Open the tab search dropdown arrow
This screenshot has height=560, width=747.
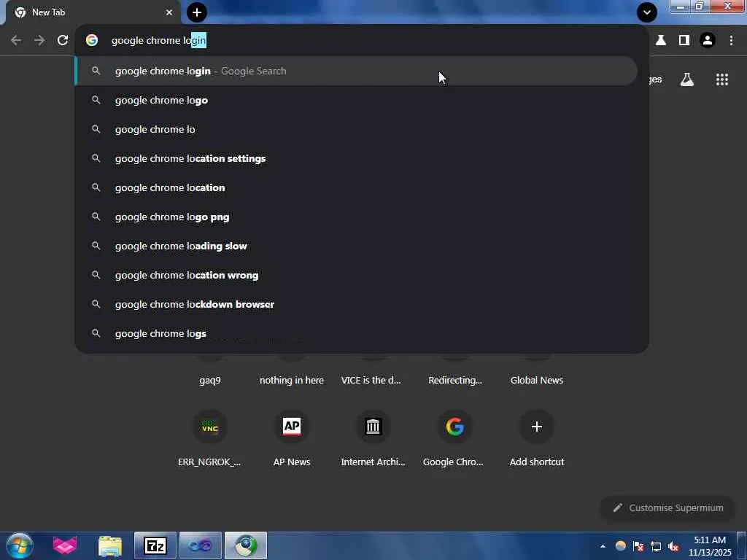(x=647, y=12)
